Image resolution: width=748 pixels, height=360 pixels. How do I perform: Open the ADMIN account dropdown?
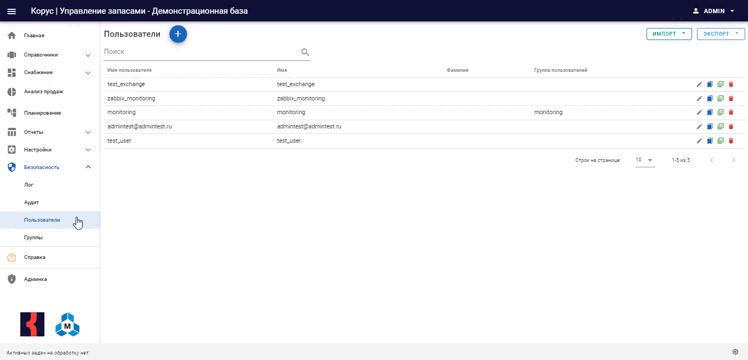[713, 11]
